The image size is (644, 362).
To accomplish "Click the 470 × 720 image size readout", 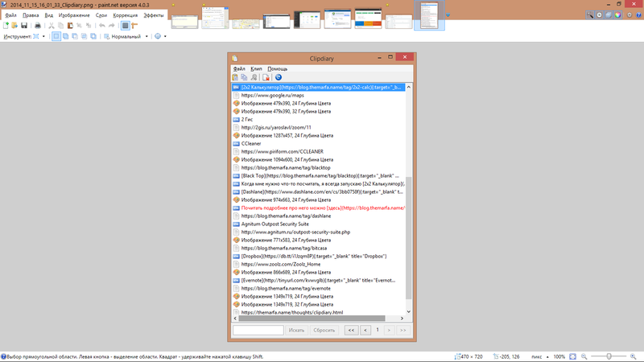I will point(469,356).
